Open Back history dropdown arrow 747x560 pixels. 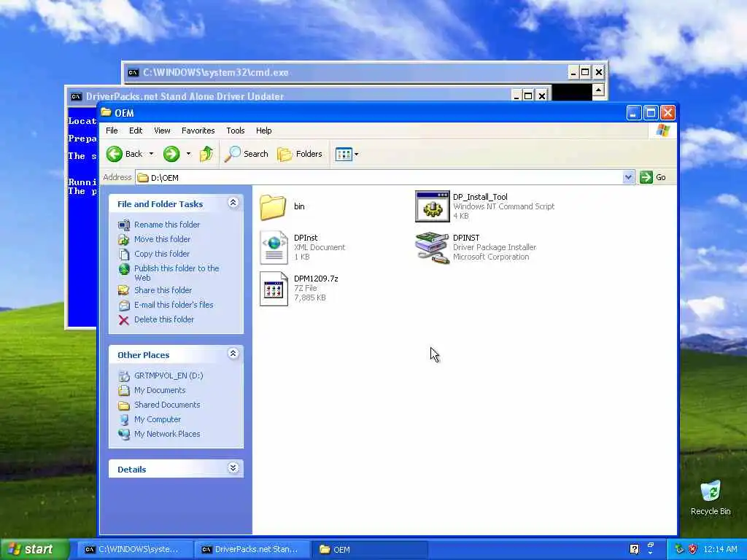tap(151, 154)
